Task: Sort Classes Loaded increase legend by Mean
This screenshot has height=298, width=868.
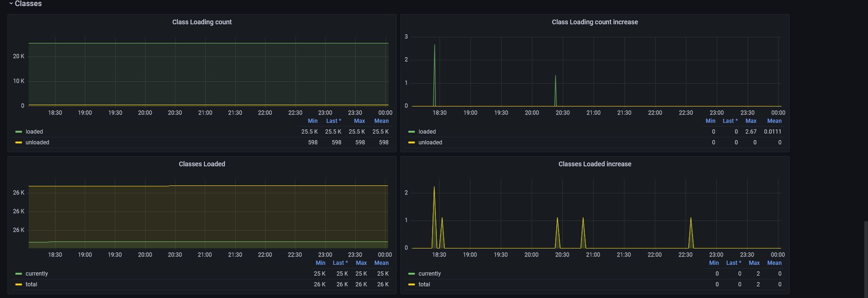Action: coord(774,263)
